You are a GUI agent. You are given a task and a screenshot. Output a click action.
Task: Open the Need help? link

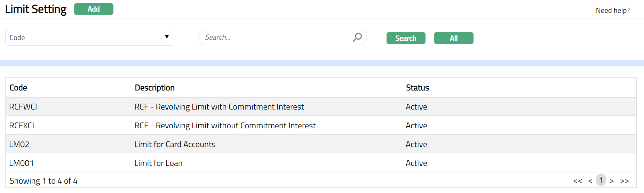coord(612,10)
